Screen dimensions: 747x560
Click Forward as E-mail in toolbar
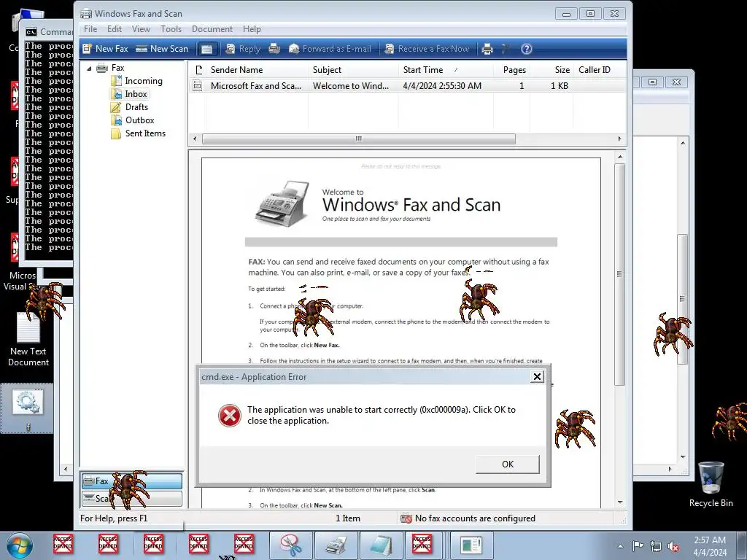pos(330,49)
